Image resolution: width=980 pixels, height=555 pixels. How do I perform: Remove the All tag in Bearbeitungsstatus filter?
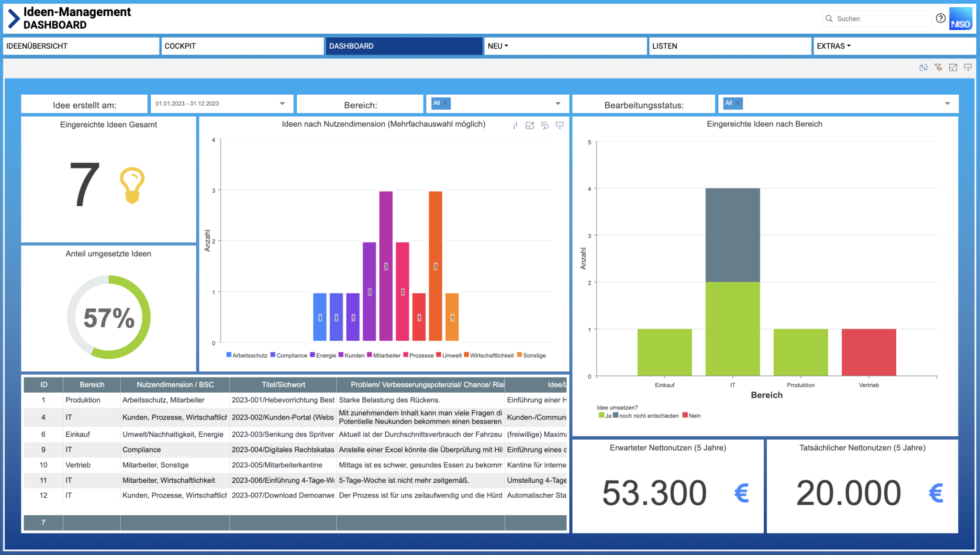pyautogui.click(x=737, y=103)
